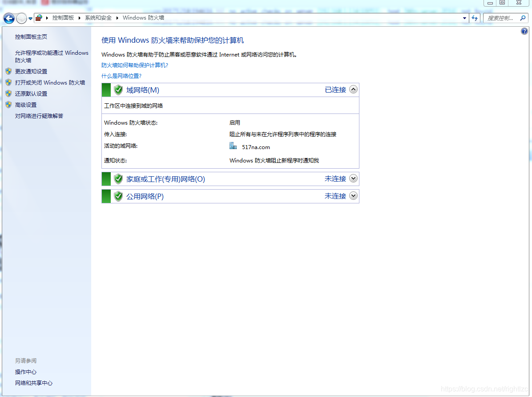The image size is (532, 397).
Task: Expand the 家庭或工作(专用)网络(O) section
Action: click(x=353, y=178)
